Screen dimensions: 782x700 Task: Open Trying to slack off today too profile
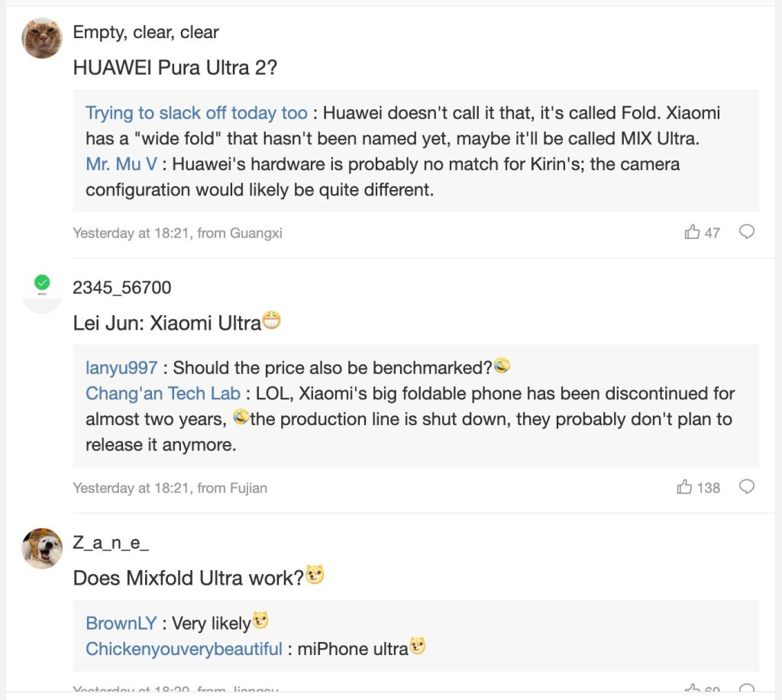pos(196,113)
